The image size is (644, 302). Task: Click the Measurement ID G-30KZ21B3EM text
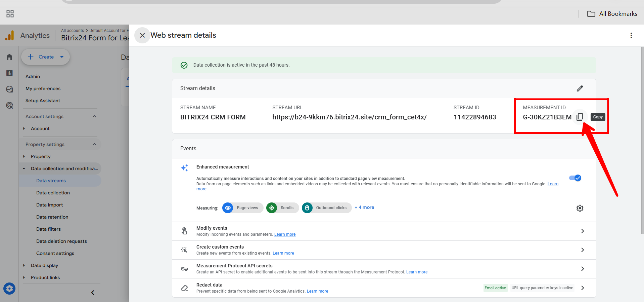click(547, 117)
